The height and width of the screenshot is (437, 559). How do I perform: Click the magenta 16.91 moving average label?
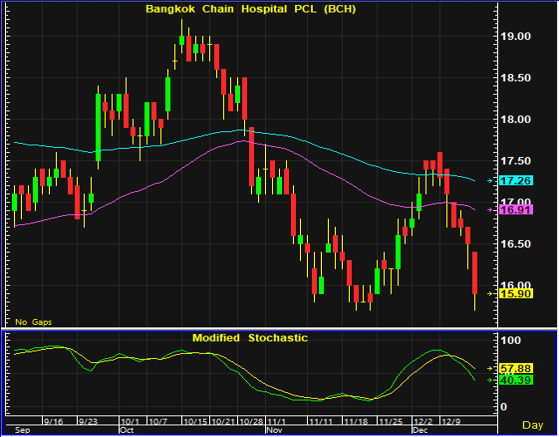(516, 210)
